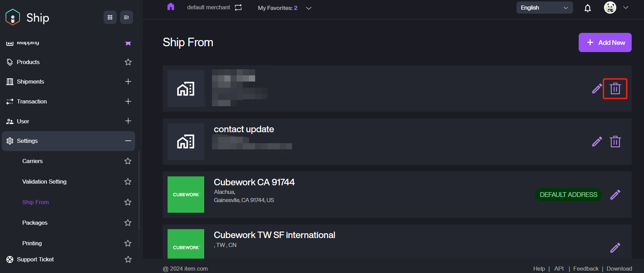Switch merchant using swap arrows icon
The width and height of the screenshot is (644, 273).
tap(238, 8)
